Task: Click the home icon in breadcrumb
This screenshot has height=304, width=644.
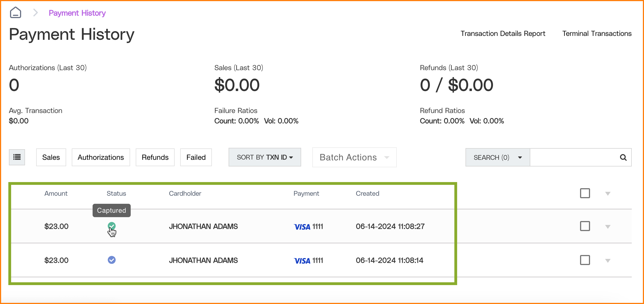Action: point(16,13)
